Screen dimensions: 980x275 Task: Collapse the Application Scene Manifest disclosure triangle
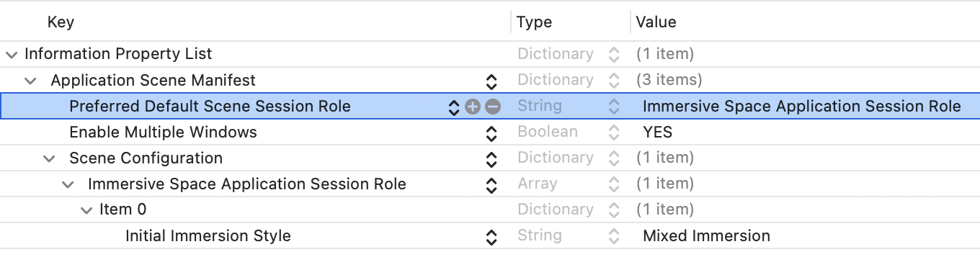30,81
